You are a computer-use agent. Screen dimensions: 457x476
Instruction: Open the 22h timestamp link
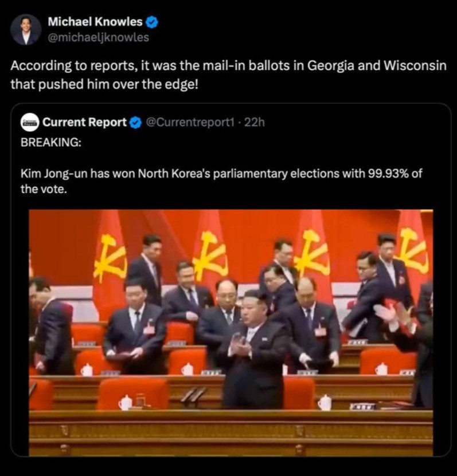(255, 123)
